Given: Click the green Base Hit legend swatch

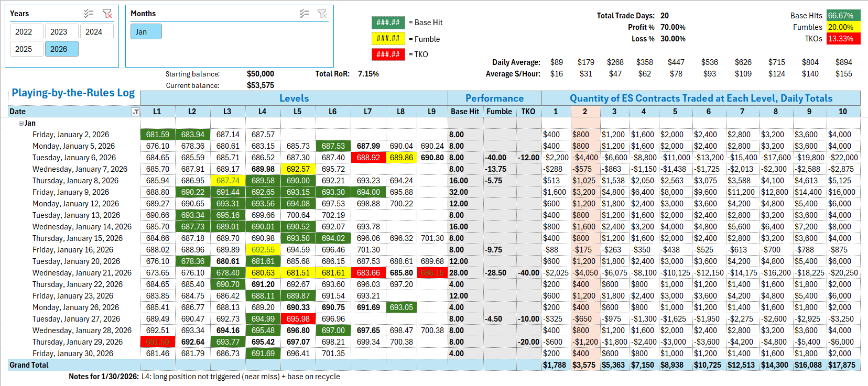Looking at the screenshot, I should 388,23.
